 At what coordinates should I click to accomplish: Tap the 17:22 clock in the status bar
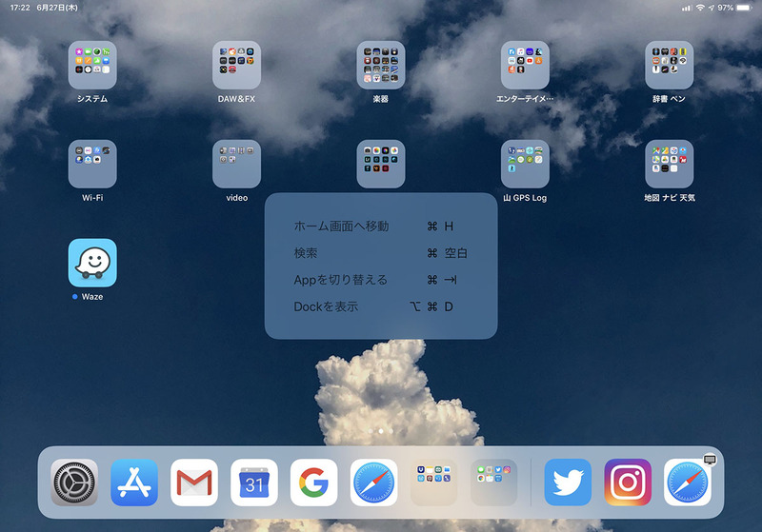[x=20, y=8]
